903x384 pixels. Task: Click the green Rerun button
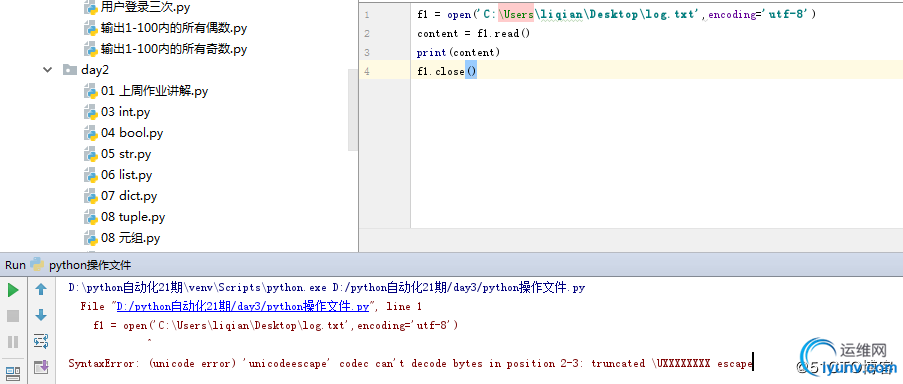(13, 290)
